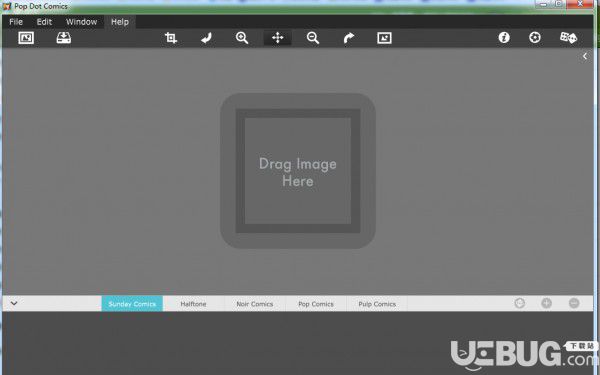600x375 pixels.
Task: Open the info icon
Action: (504, 38)
